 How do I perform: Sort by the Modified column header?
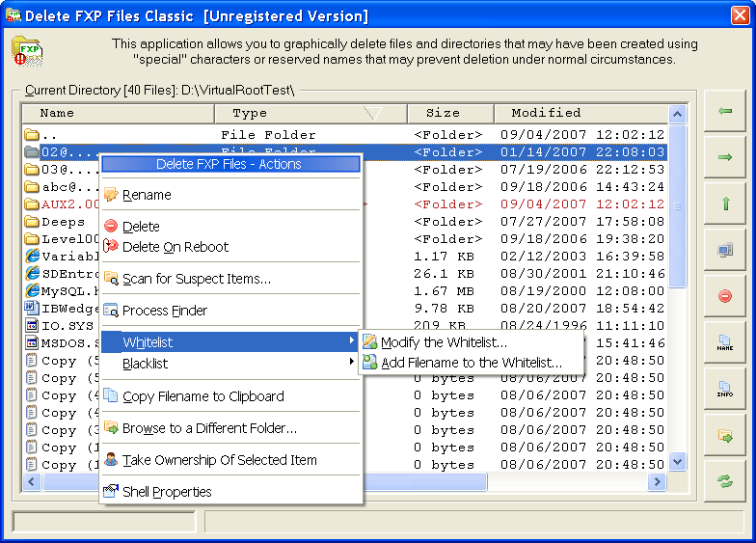(580, 114)
